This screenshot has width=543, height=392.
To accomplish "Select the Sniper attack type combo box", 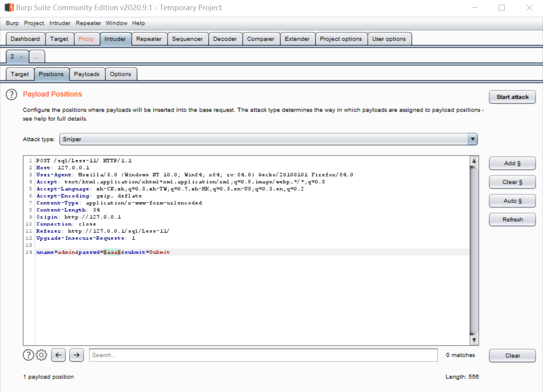I will 268,139.
